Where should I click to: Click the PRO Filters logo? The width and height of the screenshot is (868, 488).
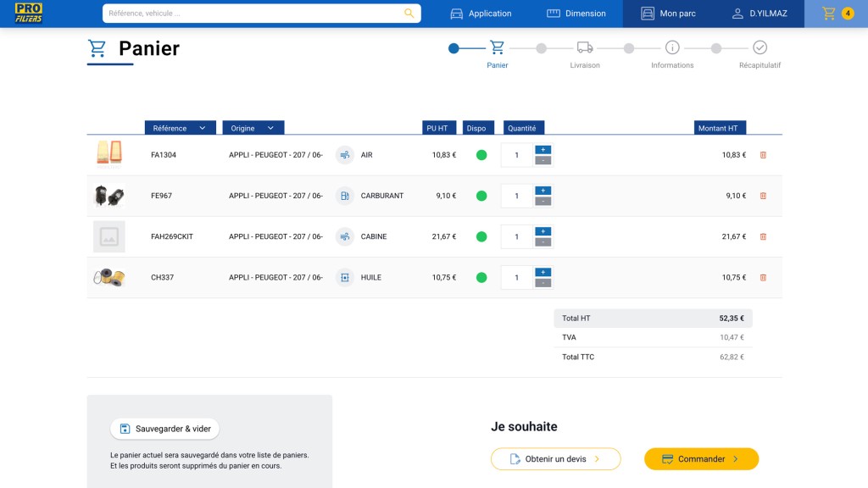point(28,14)
